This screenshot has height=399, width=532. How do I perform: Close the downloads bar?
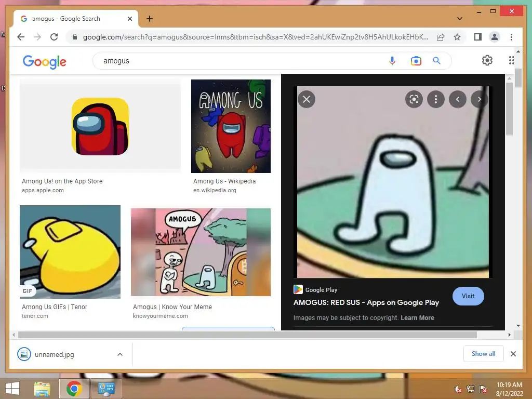[x=513, y=354]
